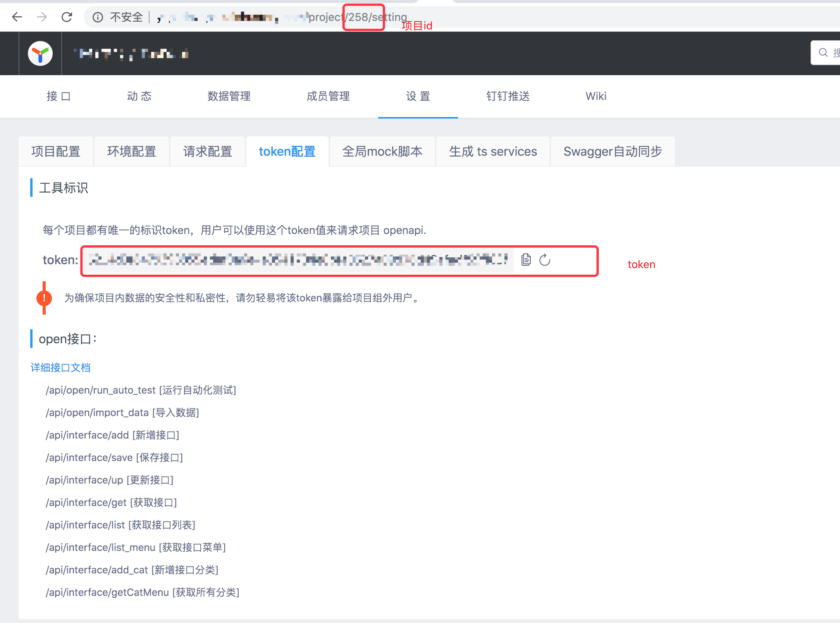Click the /api/interface/save entry
Image resolution: width=840 pixels, height=623 pixels.
click(114, 458)
